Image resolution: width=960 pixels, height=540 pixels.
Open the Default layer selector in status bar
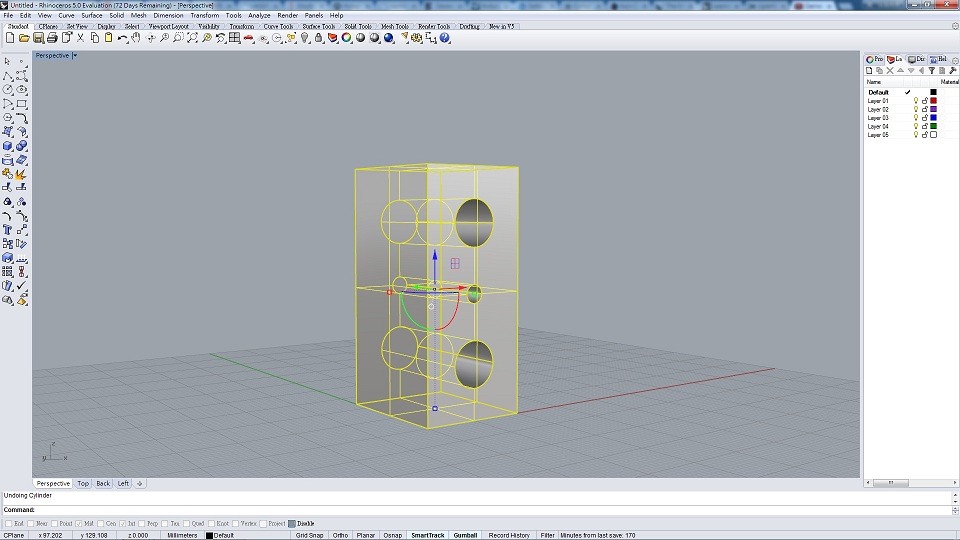point(223,535)
